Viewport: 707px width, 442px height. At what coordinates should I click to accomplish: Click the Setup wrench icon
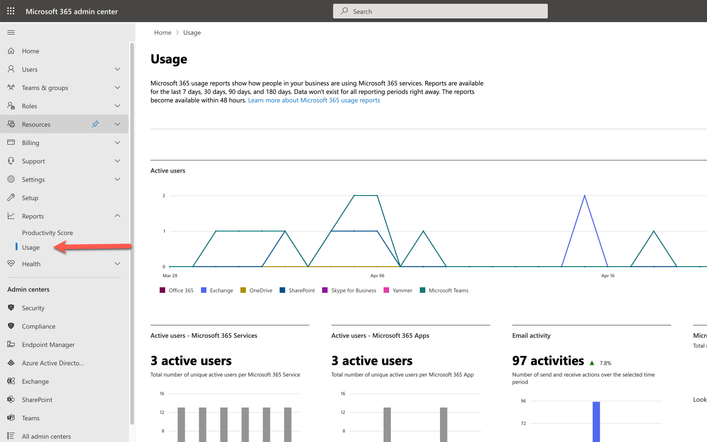[x=11, y=198]
